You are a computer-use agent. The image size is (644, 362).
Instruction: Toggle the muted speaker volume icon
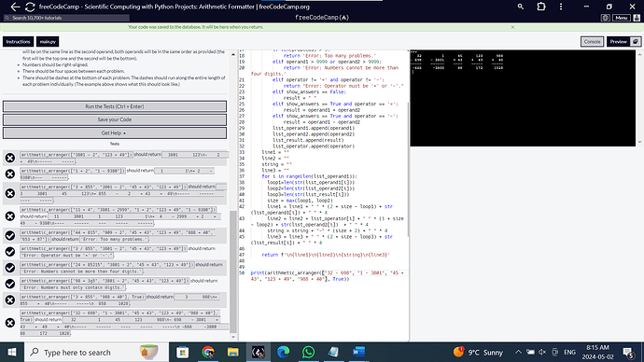click(542, 352)
